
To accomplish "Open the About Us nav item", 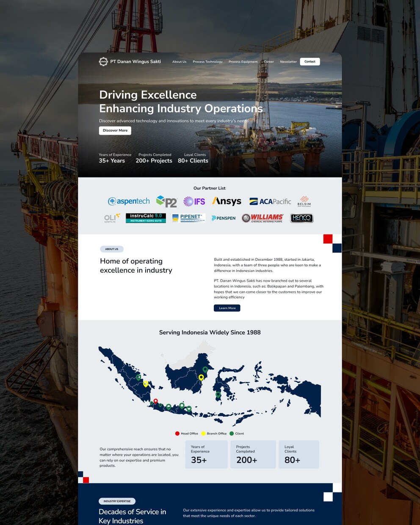I will (x=180, y=62).
